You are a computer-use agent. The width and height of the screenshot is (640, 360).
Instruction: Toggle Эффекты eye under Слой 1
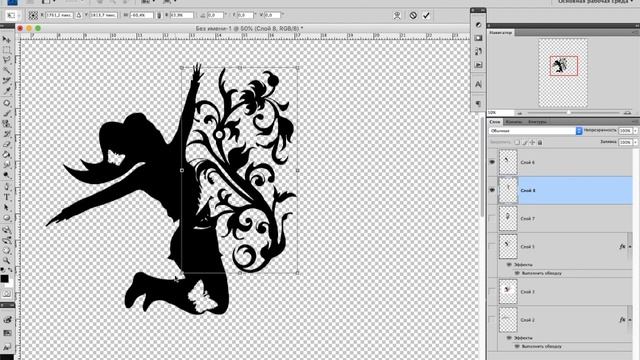509,264
